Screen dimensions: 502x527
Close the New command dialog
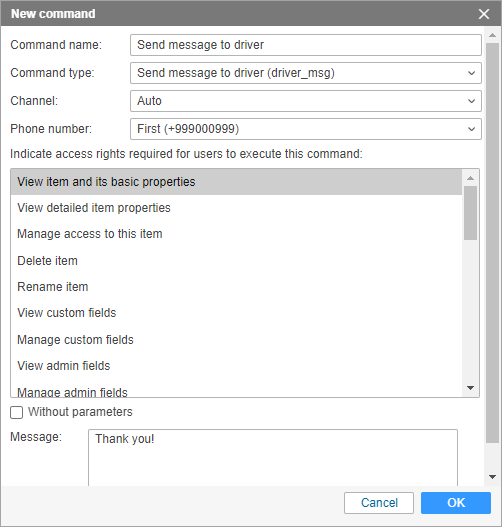(x=484, y=14)
